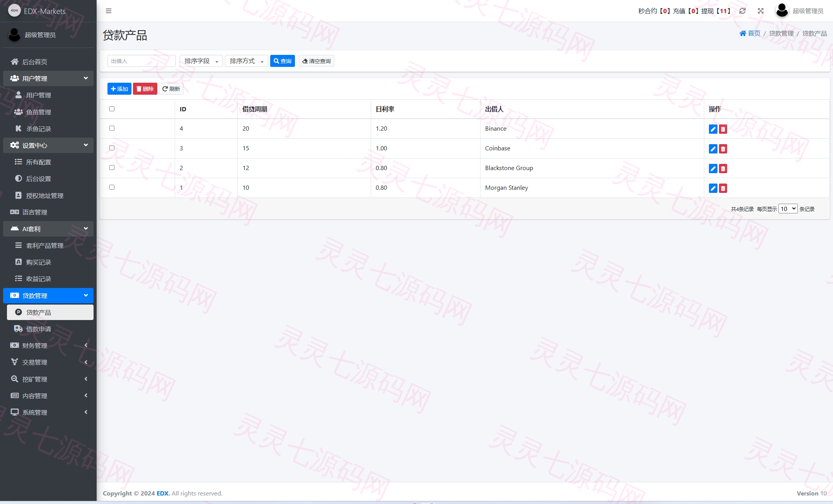Screen dimensions: 833x504
Task: Check the box for Blackstone Group row
Action: click(x=112, y=167)
